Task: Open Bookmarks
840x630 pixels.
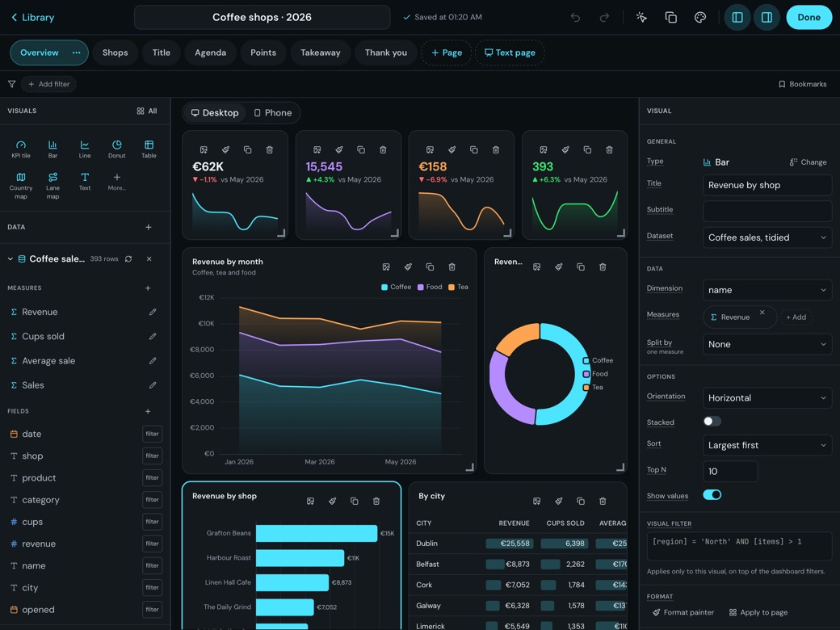Action: click(803, 84)
